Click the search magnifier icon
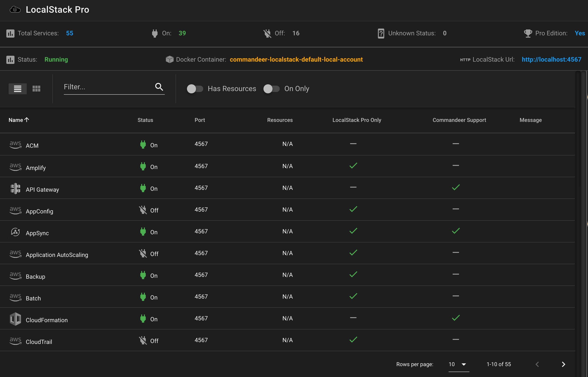 (x=159, y=87)
